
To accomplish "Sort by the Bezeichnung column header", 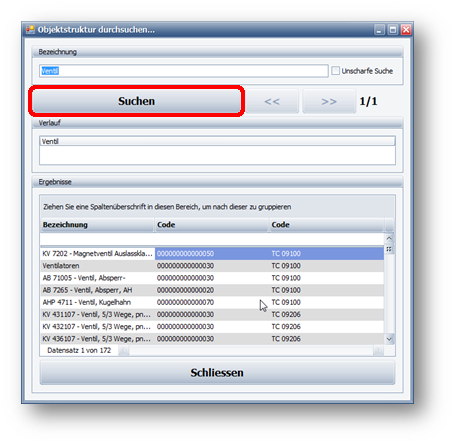I will pyautogui.click(x=97, y=225).
